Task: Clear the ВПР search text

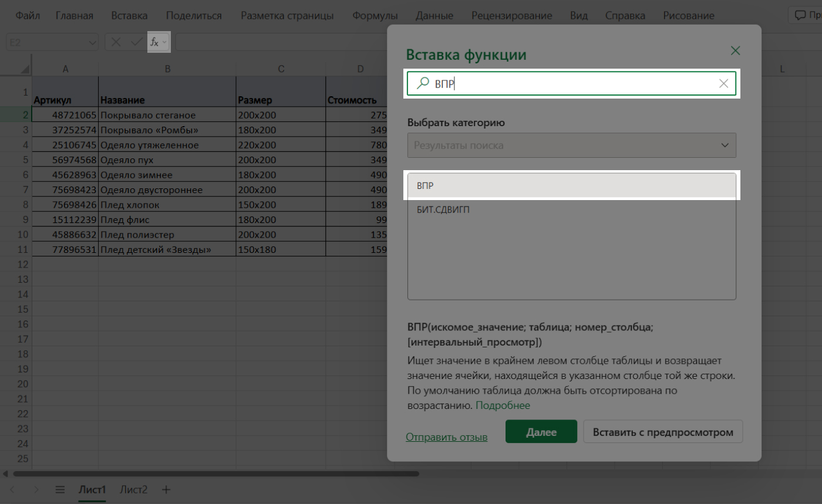Action: (x=723, y=84)
